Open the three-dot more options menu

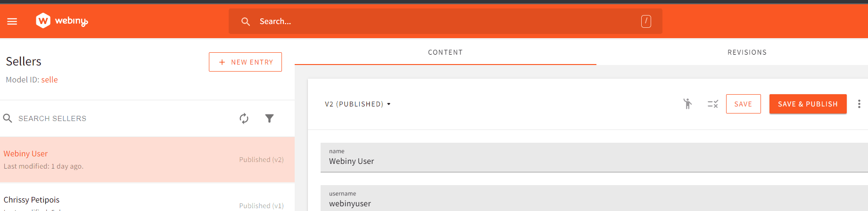[x=859, y=104]
